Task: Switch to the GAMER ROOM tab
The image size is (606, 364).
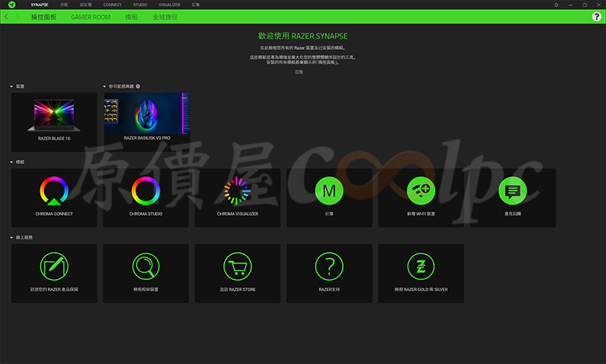Action: click(x=90, y=17)
